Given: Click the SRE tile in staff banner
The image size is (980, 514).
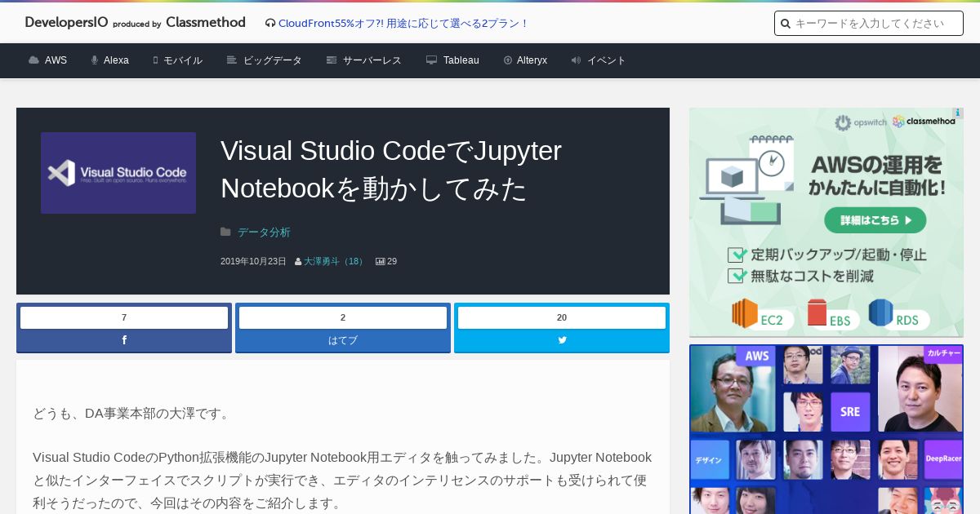Looking at the screenshot, I should point(850,411).
